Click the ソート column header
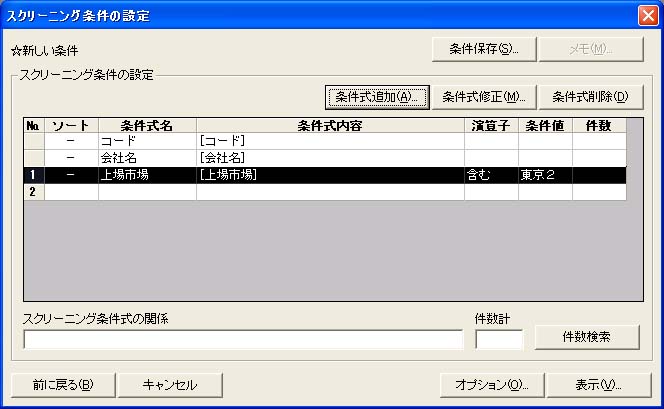664x409 pixels. click(x=71, y=126)
